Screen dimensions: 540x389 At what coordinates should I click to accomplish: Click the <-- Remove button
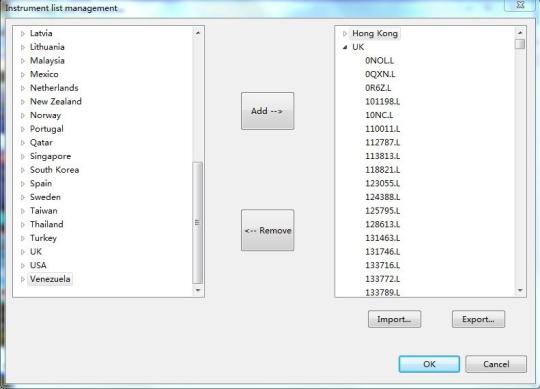point(268,230)
